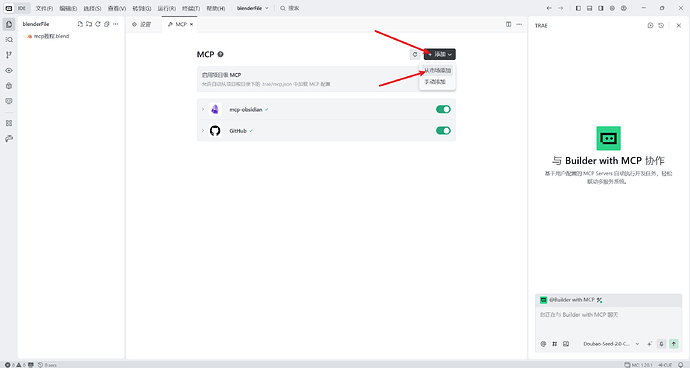Click the title bar search box

click(290, 8)
